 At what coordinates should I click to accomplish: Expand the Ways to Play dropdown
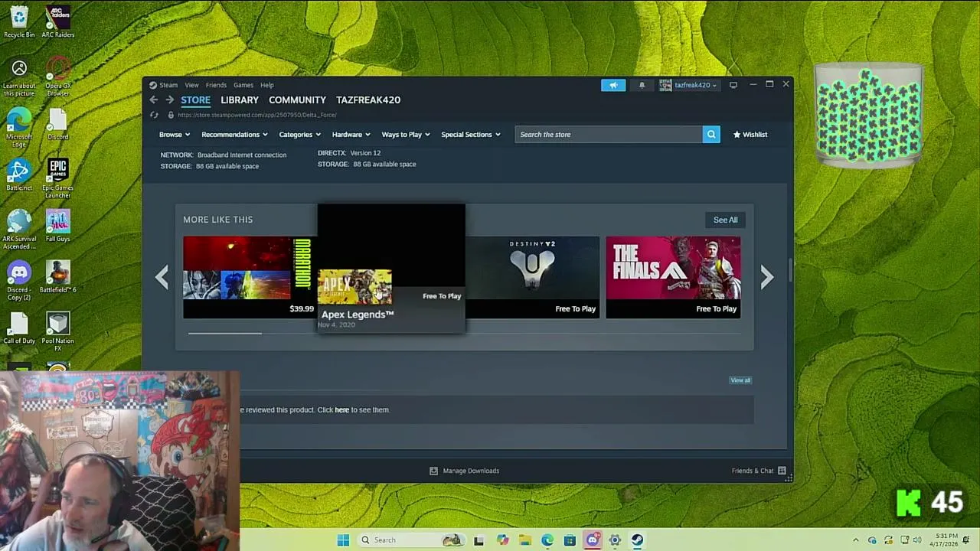pos(406,135)
